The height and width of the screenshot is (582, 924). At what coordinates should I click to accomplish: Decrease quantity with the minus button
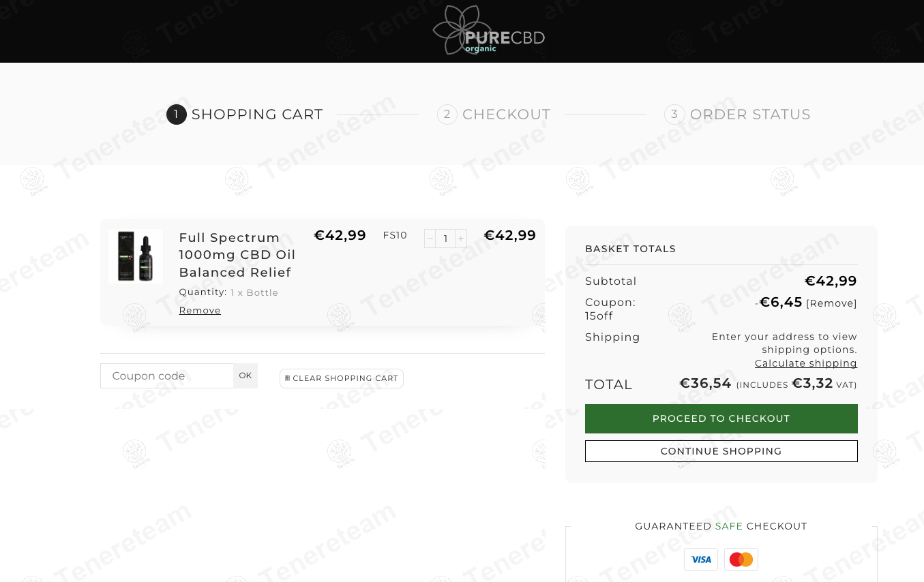(x=430, y=239)
